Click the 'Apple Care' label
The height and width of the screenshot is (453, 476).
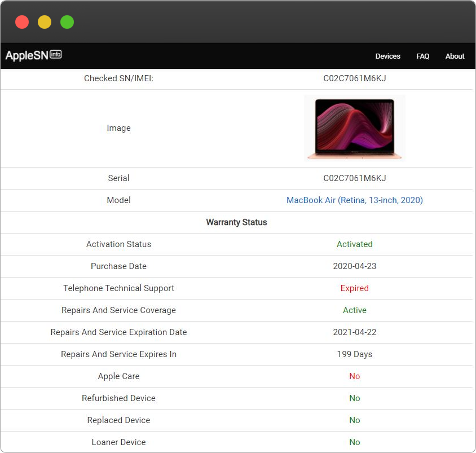click(118, 376)
